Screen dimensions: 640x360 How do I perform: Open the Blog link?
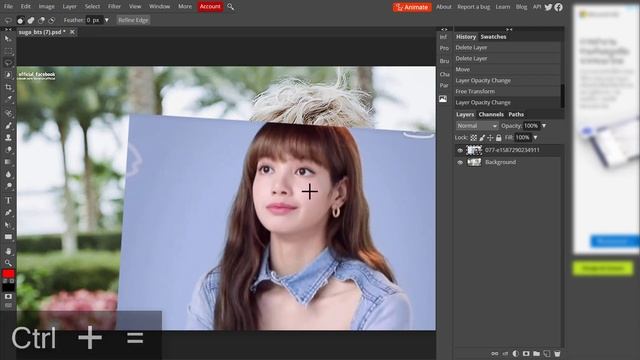point(521,7)
